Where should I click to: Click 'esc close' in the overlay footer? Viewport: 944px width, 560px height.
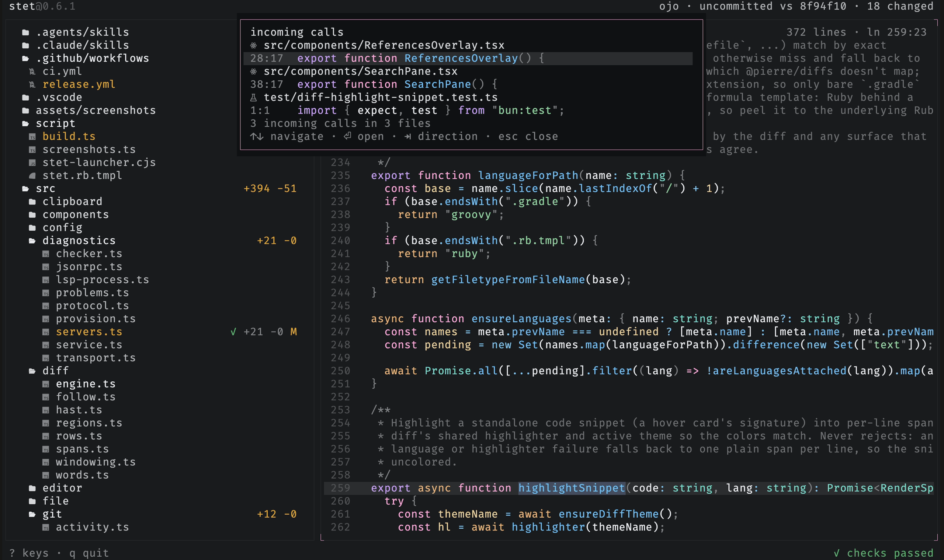click(528, 137)
